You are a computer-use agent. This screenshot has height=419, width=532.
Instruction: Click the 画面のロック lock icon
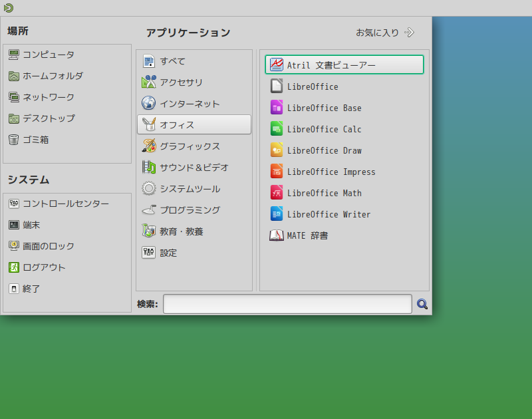pos(13,246)
